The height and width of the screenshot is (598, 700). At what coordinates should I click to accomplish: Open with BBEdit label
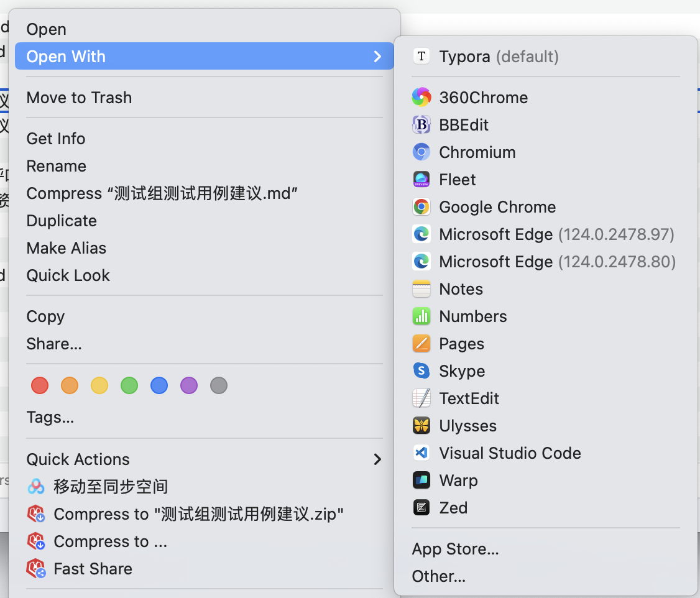point(463,125)
